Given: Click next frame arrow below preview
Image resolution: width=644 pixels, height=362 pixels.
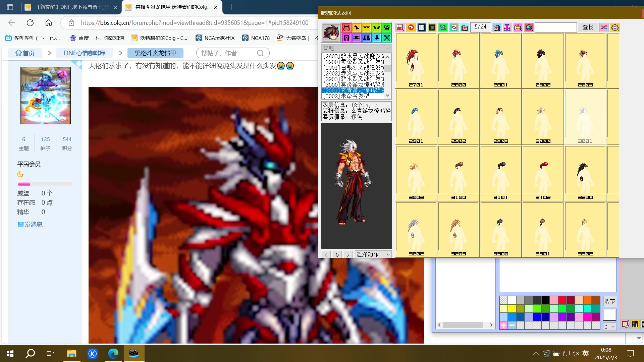Looking at the screenshot, I should pyautogui.click(x=348, y=254).
